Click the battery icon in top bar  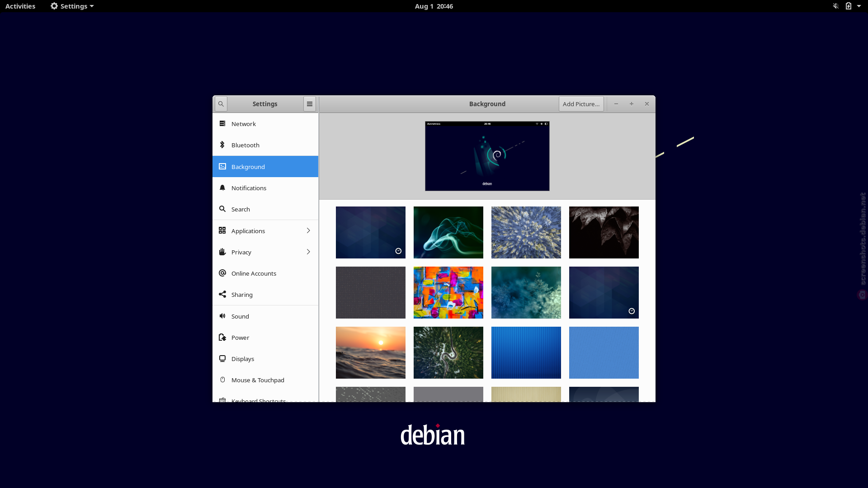click(x=849, y=6)
